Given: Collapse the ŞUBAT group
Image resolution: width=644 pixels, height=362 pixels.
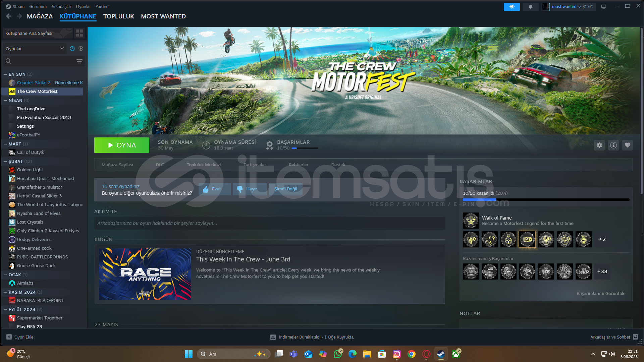Looking at the screenshot, I should coord(5,162).
